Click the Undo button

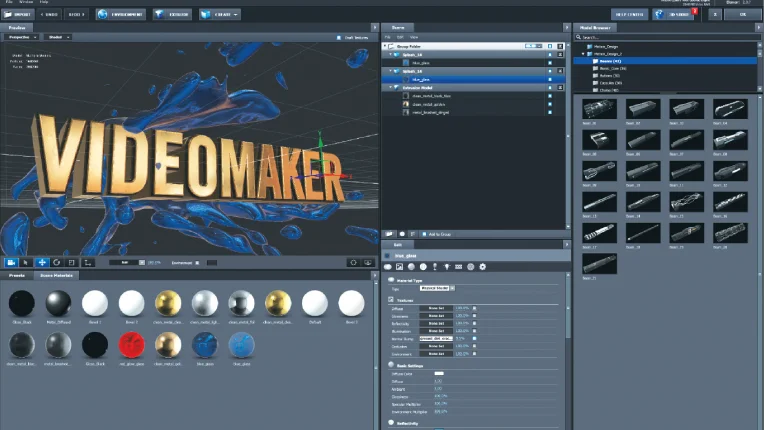[49, 15]
